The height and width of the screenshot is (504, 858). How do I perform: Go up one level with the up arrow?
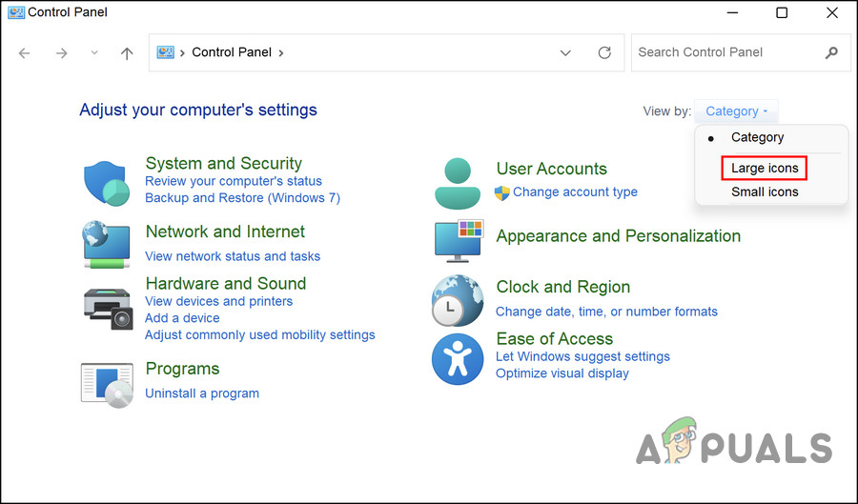pos(127,53)
